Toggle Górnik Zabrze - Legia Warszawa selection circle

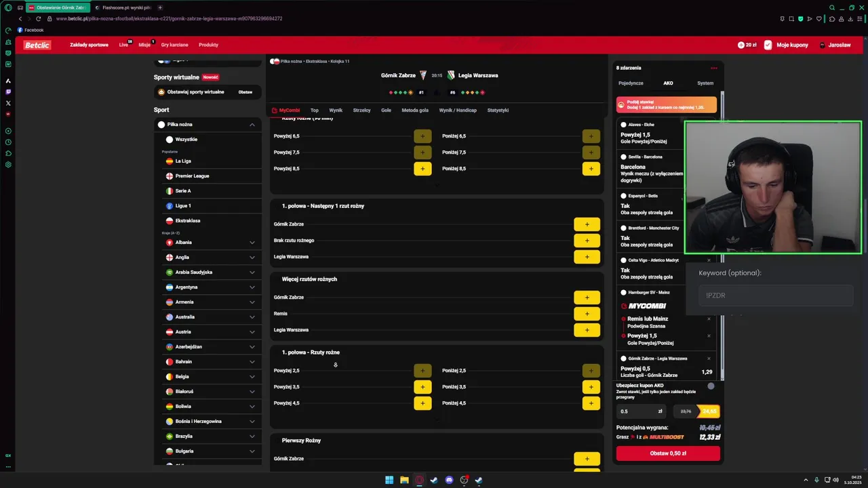(623, 359)
